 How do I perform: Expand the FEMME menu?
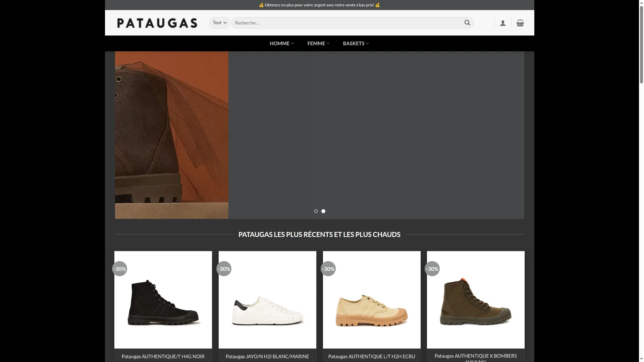tap(318, 43)
